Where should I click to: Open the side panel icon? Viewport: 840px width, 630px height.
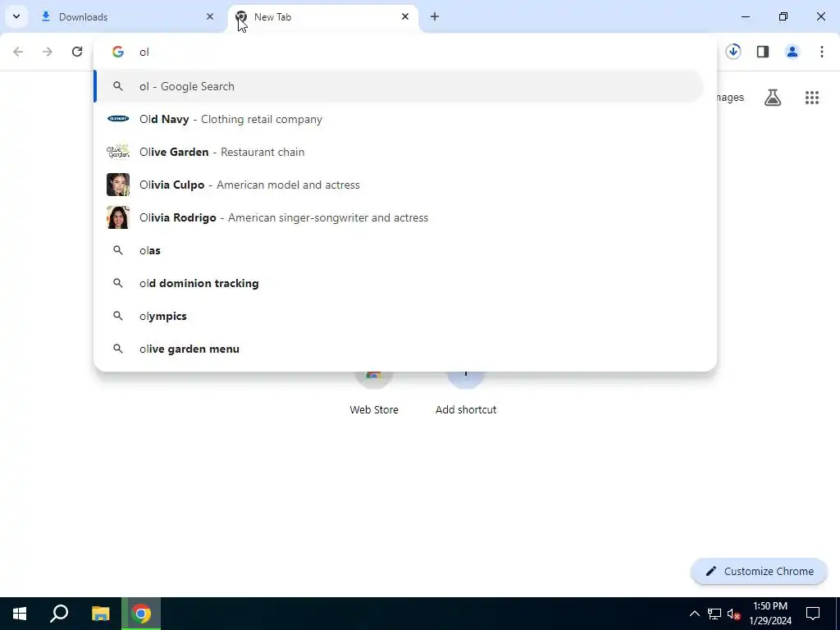pos(763,52)
